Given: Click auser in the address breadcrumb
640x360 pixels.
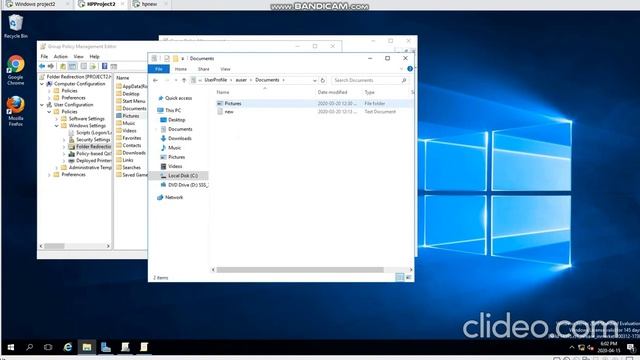Looking at the screenshot, I should (x=241, y=80).
